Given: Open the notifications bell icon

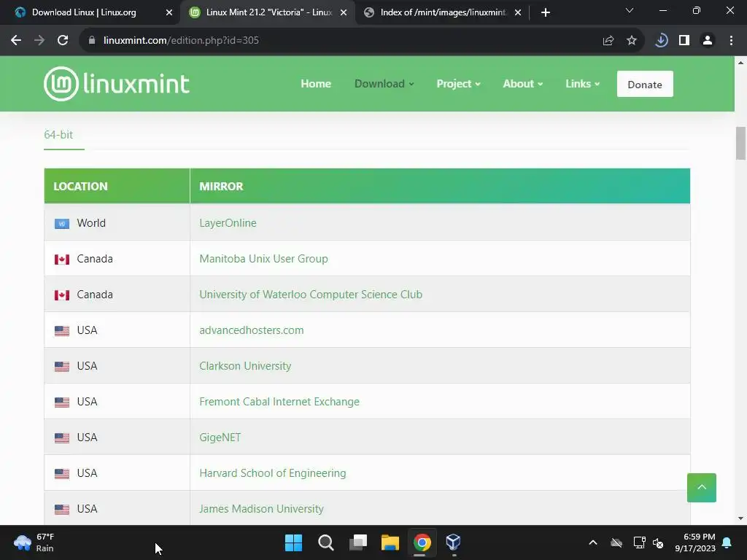Looking at the screenshot, I should click(x=727, y=542).
